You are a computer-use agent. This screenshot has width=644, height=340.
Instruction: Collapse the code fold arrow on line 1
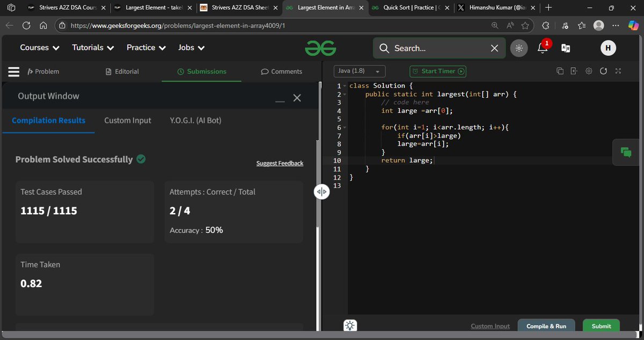tap(345, 86)
